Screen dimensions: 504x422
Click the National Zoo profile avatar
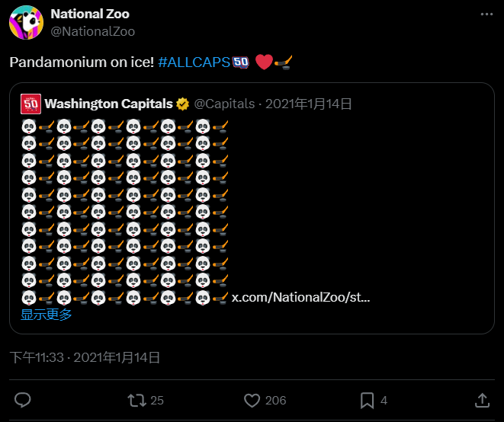(x=26, y=21)
